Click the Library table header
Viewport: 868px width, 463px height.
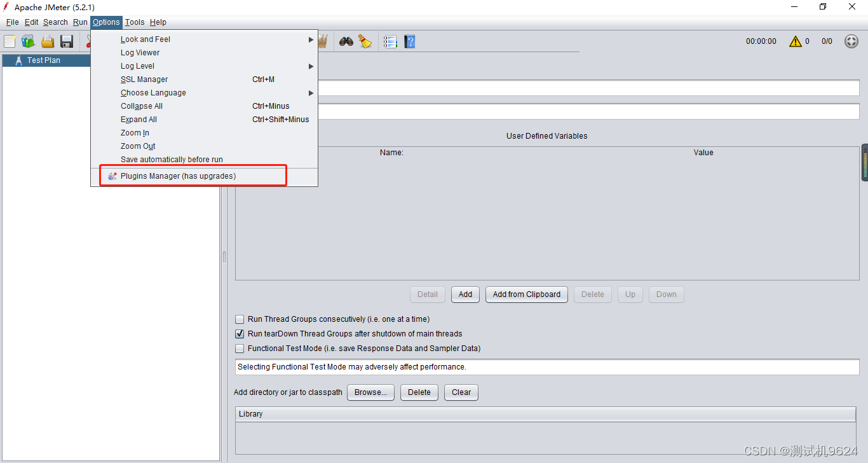546,414
